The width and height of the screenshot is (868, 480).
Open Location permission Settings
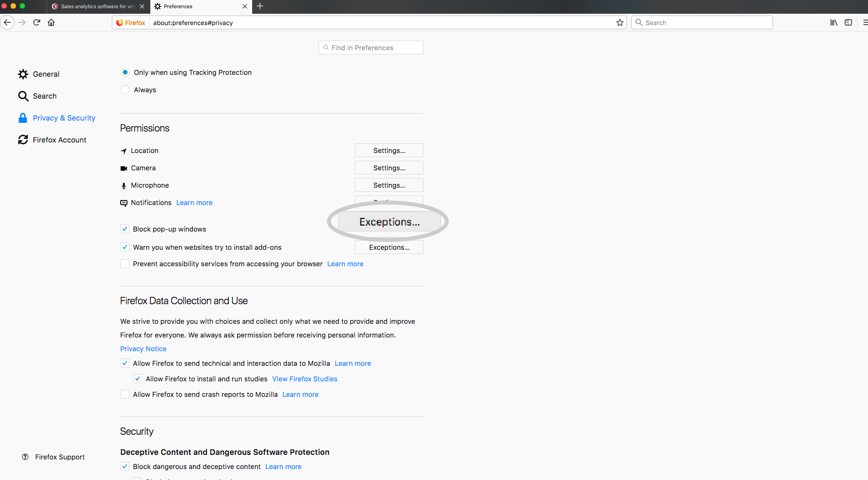[x=389, y=150]
